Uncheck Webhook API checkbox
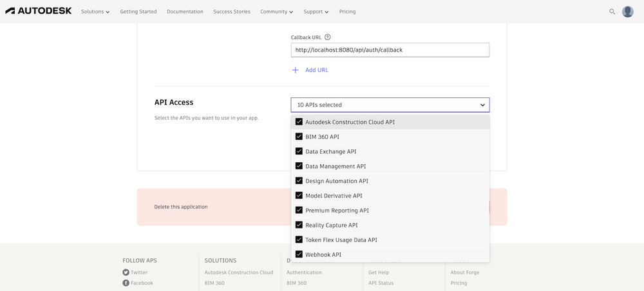 point(299,254)
